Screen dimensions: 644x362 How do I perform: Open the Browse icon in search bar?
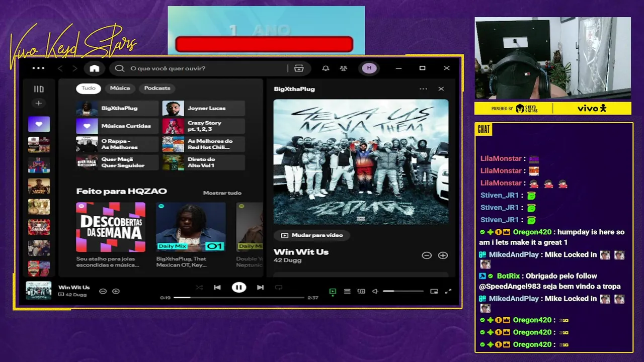(299, 68)
